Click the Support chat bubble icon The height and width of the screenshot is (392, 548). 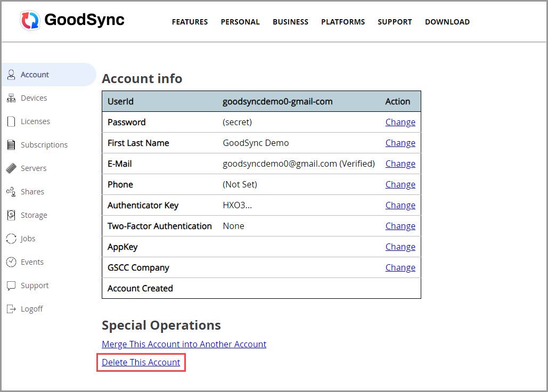coord(11,285)
